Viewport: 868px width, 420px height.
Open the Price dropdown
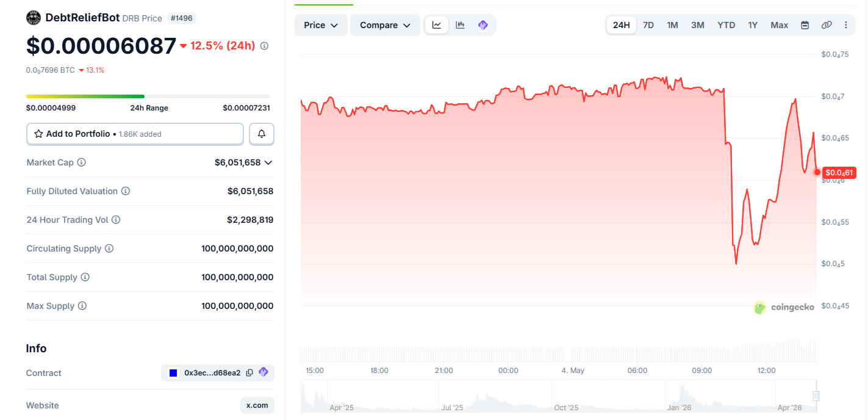pyautogui.click(x=321, y=25)
